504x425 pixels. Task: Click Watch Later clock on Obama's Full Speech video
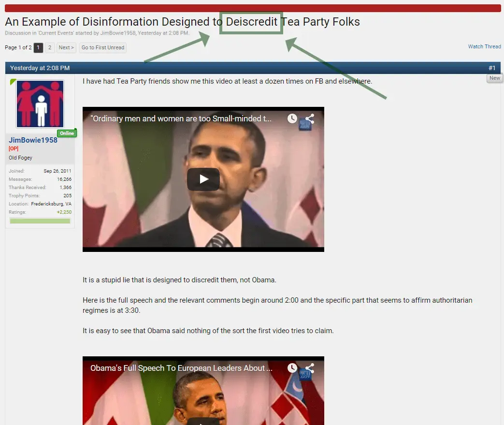click(292, 368)
